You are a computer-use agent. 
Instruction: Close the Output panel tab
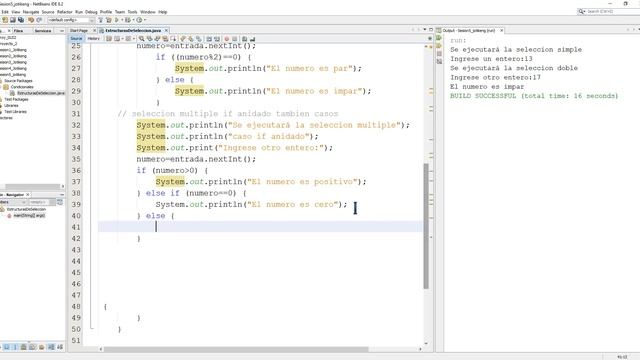[x=502, y=31]
